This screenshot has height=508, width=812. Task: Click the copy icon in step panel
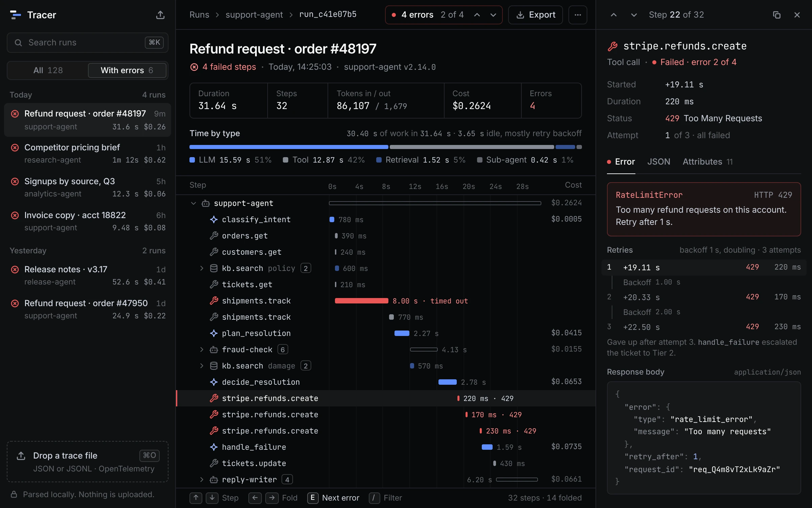777,15
